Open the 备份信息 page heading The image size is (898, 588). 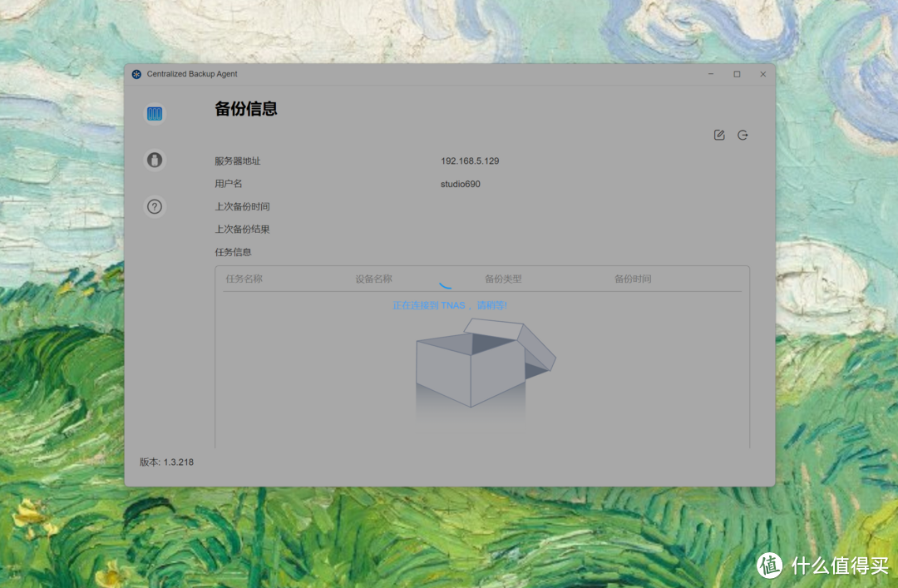[246, 109]
